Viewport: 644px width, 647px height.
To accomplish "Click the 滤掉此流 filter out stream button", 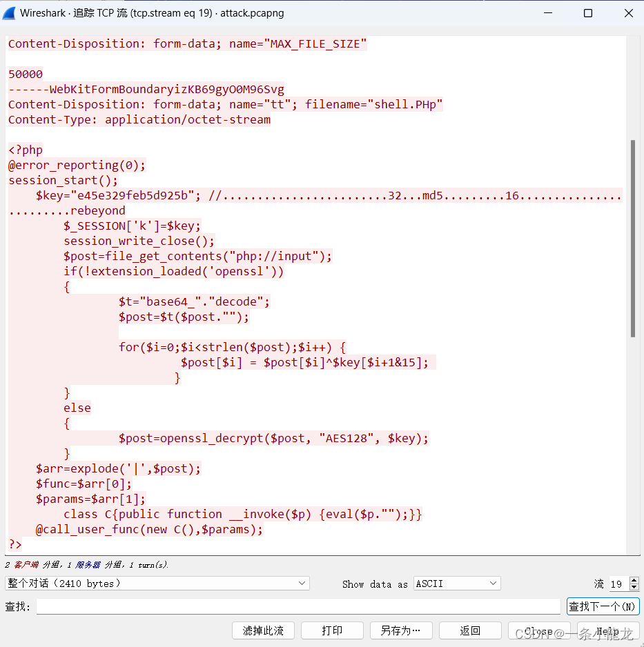I will 263,630.
